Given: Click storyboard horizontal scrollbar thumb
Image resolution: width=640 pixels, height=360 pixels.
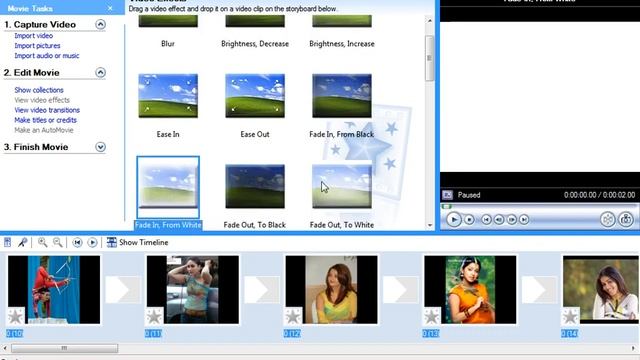Looking at the screenshot, I should click(64, 348).
